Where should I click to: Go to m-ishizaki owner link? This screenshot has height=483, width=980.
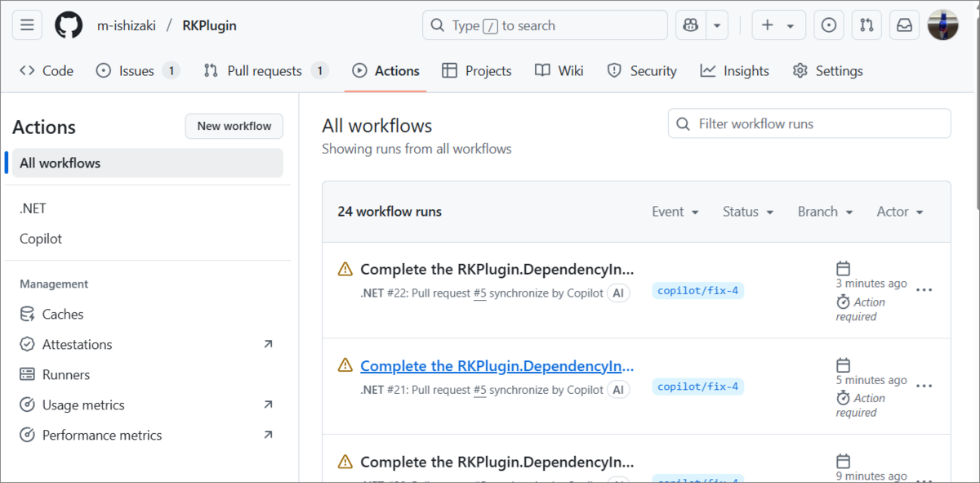point(127,25)
